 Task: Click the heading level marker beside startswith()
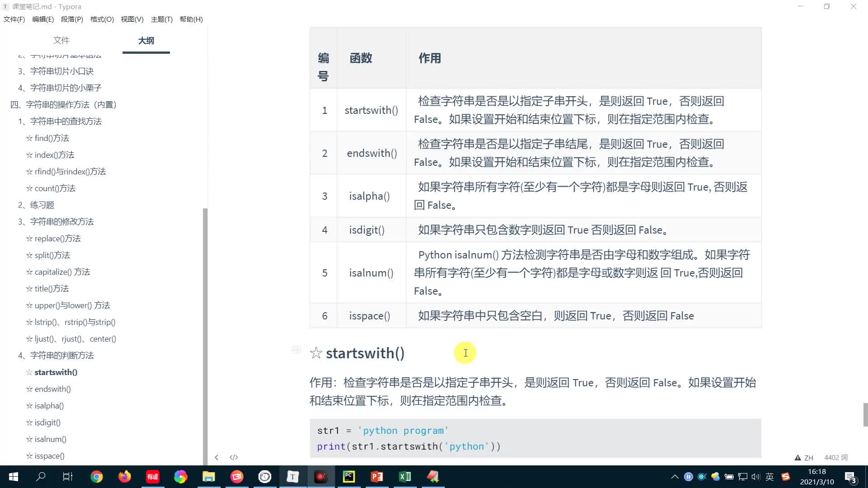[296, 349]
